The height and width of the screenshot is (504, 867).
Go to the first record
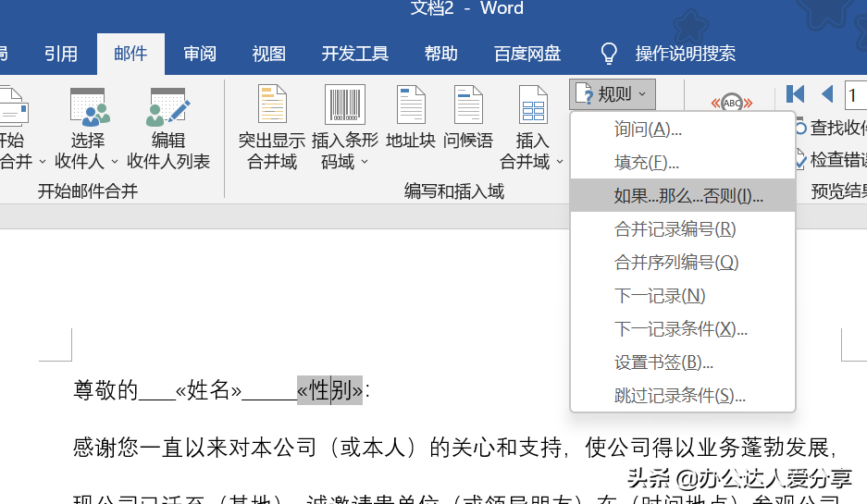pyautogui.click(x=795, y=94)
